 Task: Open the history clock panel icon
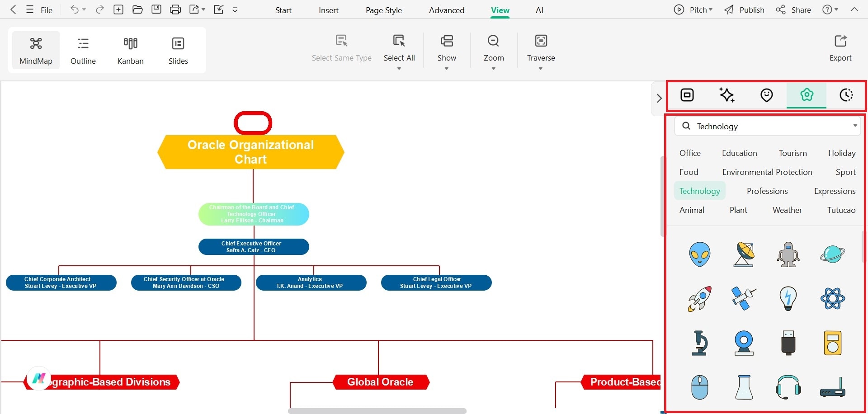click(x=846, y=95)
